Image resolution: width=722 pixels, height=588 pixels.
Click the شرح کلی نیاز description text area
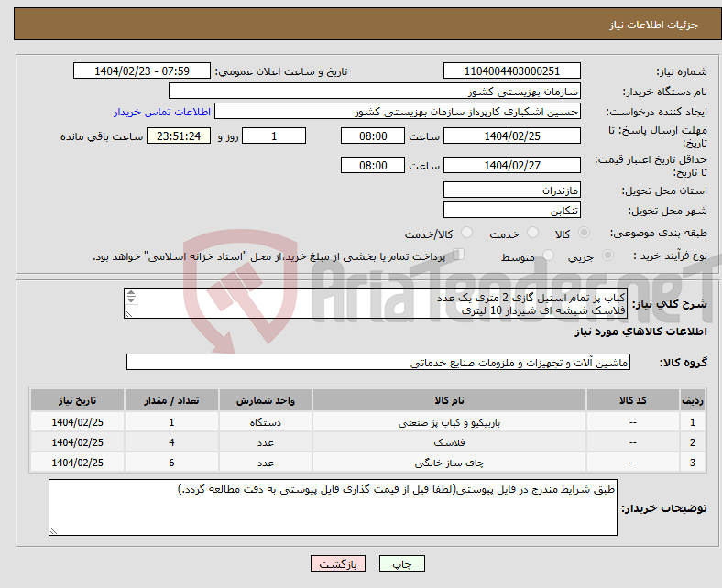pos(376,303)
